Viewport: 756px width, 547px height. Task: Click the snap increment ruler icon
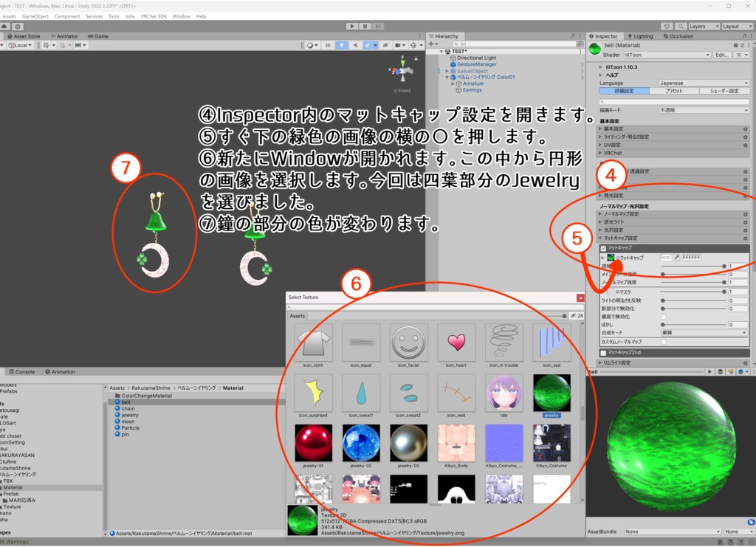tap(80, 45)
